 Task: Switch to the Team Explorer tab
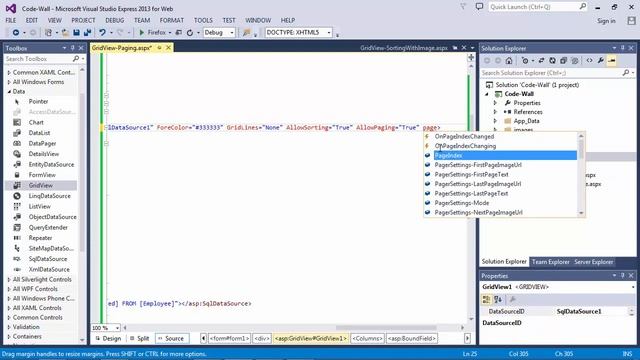point(550,262)
